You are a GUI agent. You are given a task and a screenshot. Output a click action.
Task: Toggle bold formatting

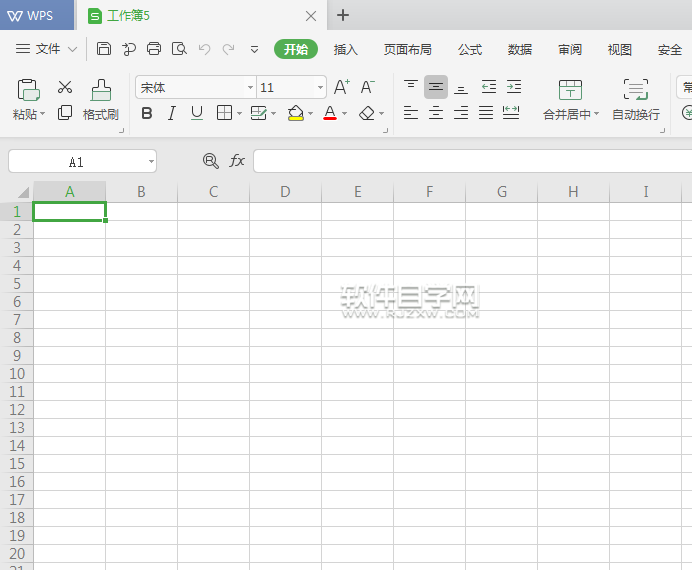(147, 113)
